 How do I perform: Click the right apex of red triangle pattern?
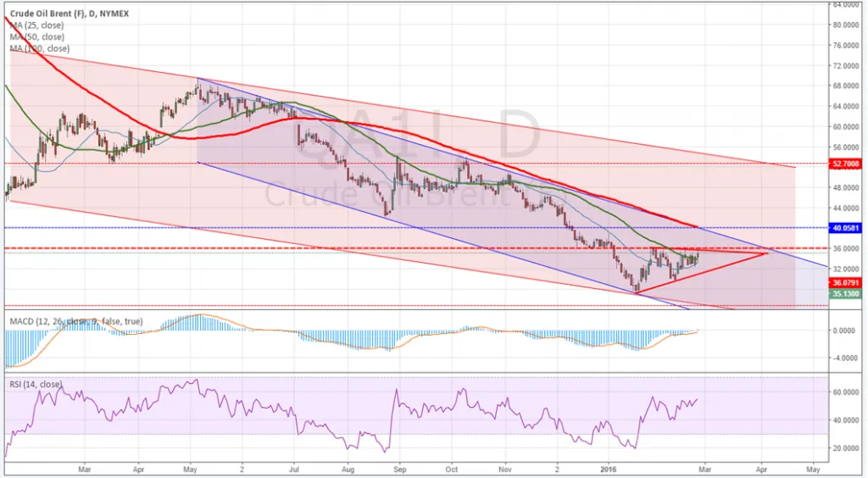[767, 253]
